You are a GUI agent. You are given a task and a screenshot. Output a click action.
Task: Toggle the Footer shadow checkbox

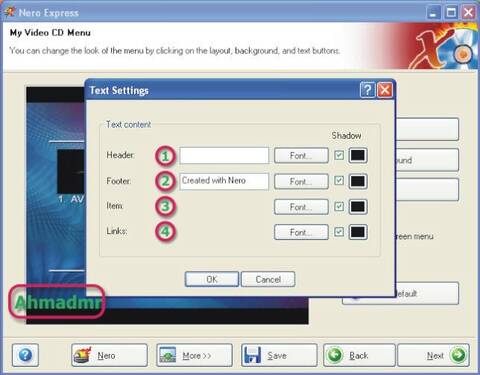(x=339, y=181)
